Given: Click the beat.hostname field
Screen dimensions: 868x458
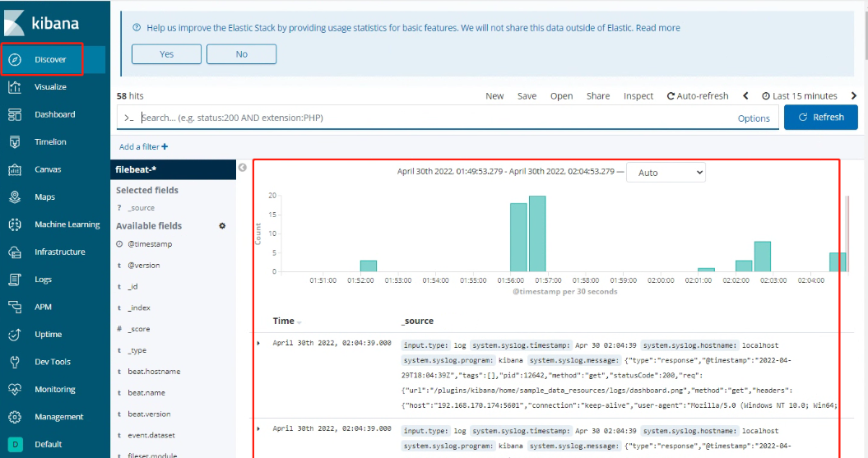Looking at the screenshot, I should point(154,371).
